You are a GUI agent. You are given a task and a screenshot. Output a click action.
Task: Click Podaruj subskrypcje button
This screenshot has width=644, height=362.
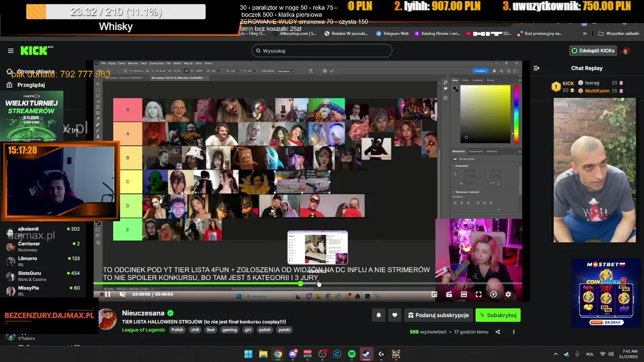438,315
